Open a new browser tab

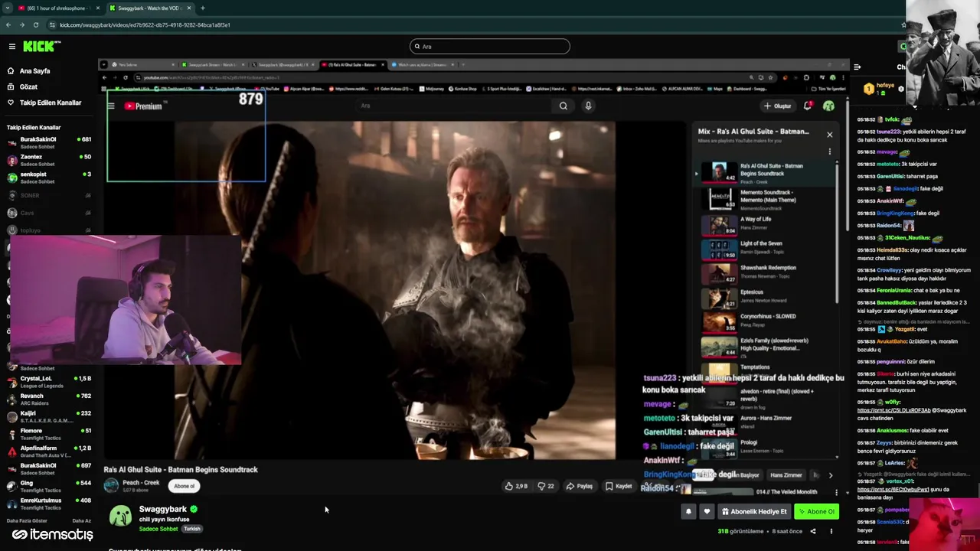[x=202, y=8]
